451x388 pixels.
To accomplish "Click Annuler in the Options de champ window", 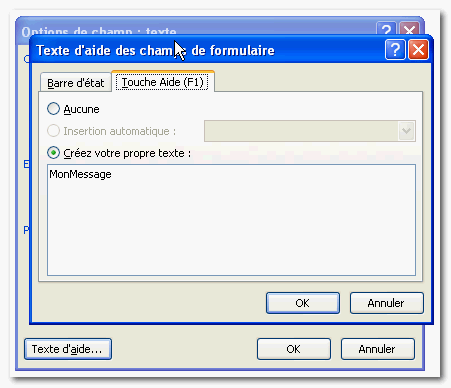I will (378, 349).
